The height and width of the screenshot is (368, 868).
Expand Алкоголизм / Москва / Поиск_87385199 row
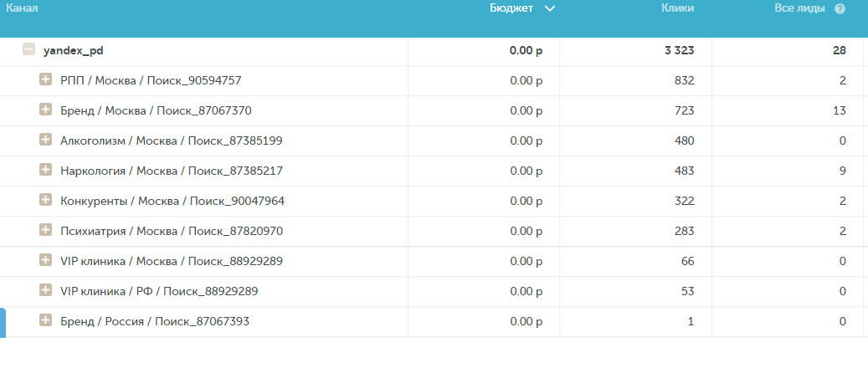[x=45, y=140]
